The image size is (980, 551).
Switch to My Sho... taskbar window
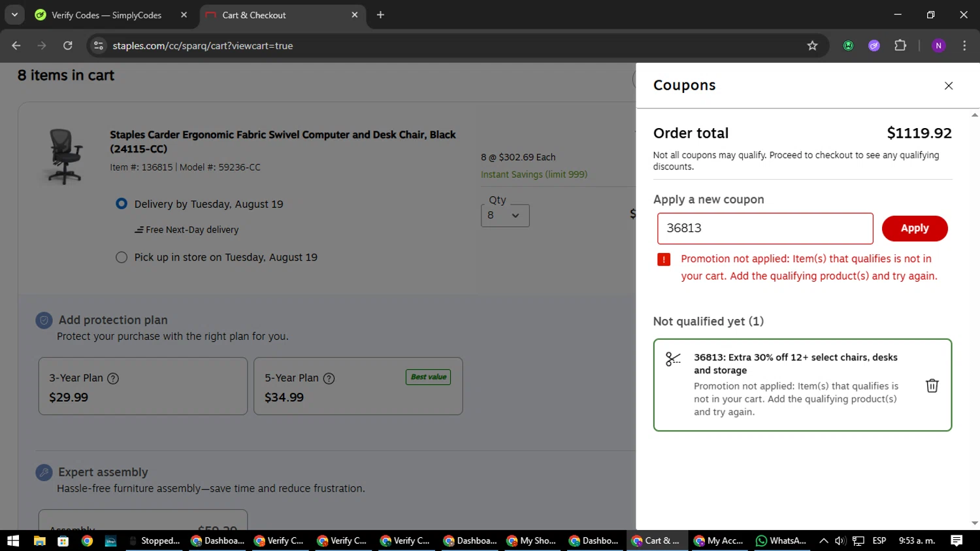532,541
